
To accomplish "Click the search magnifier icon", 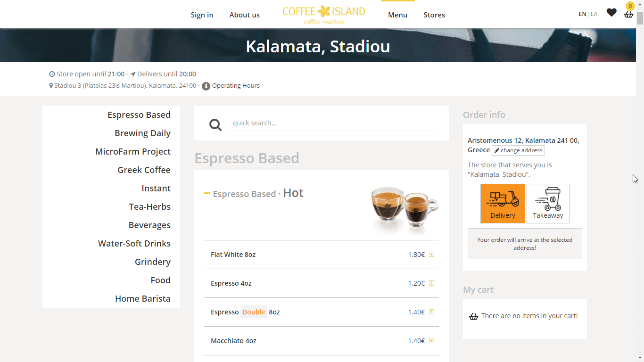I will tap(215, 124).
